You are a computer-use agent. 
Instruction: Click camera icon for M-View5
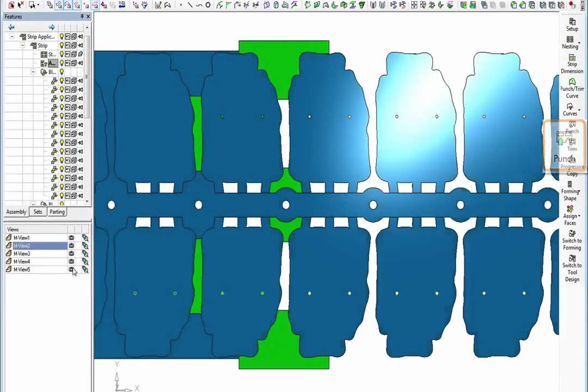coord(71,269)
